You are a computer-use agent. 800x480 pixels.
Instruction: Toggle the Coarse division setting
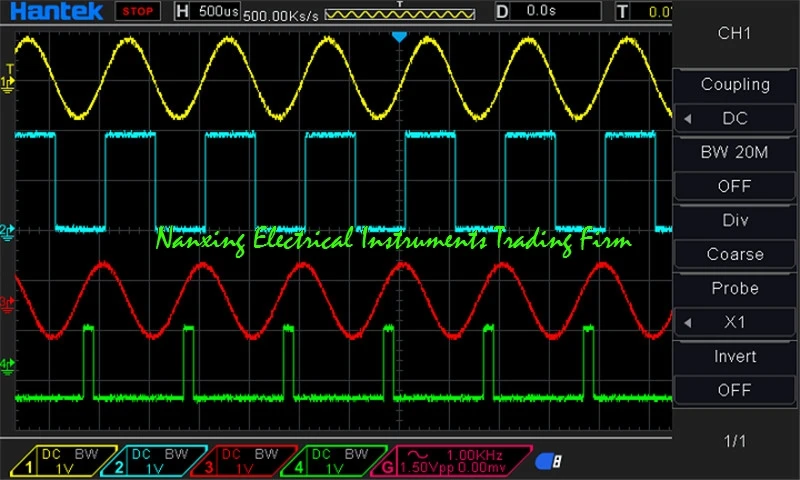[x=735, y=254]
